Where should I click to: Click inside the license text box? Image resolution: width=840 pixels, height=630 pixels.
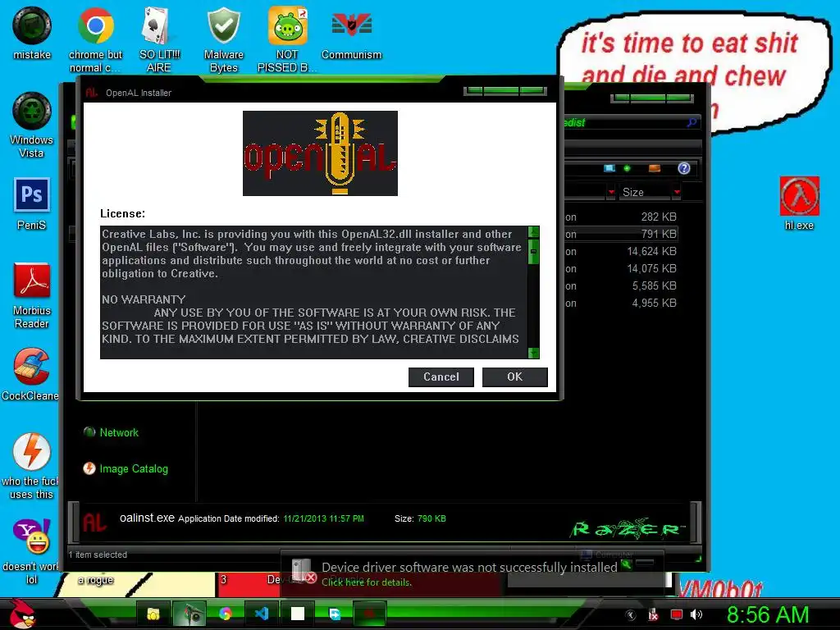coord(313,293)
